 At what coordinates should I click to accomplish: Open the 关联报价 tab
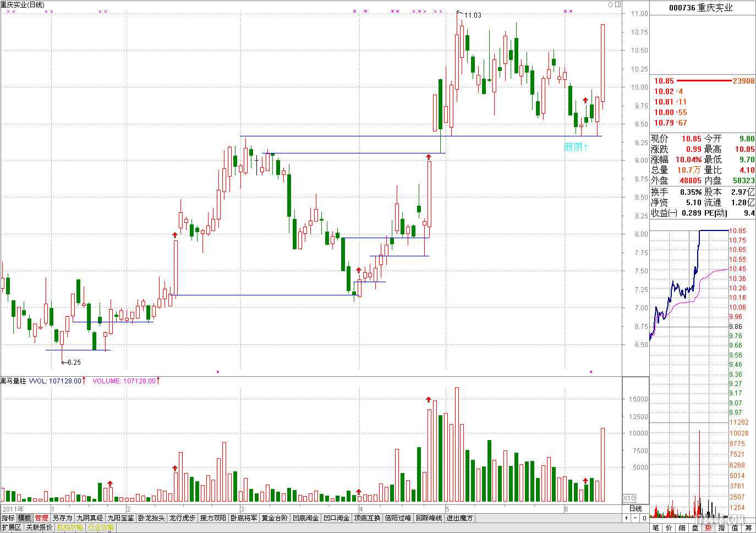coord(39,527)
